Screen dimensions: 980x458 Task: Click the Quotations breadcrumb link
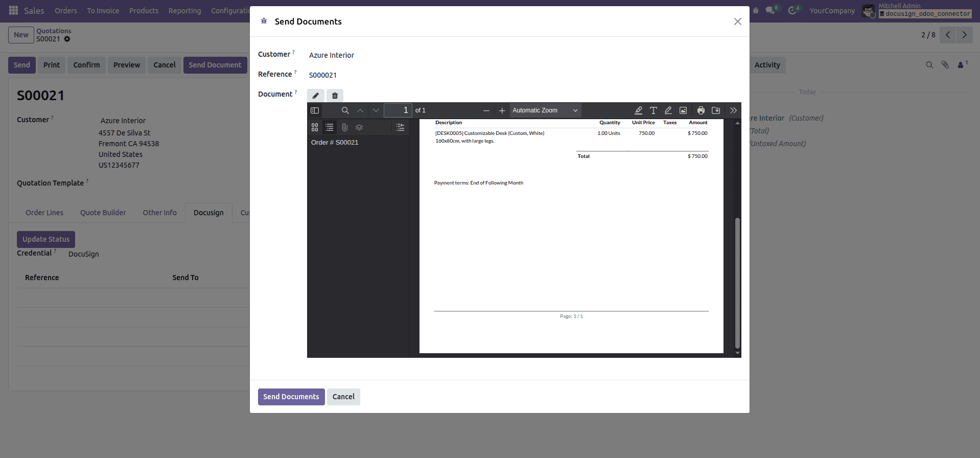pyautogui.click(x=54, y=31)
